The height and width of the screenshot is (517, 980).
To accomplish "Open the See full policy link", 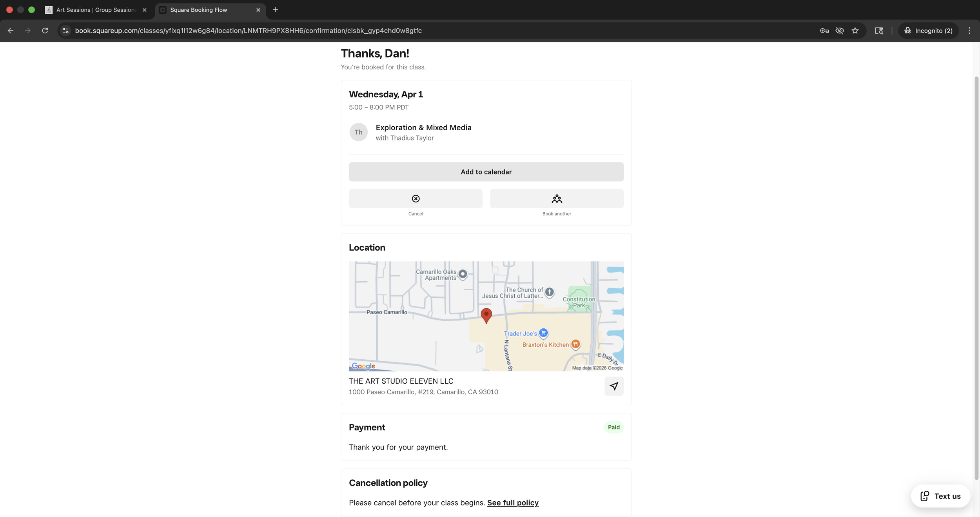I will tap(513, 502).
